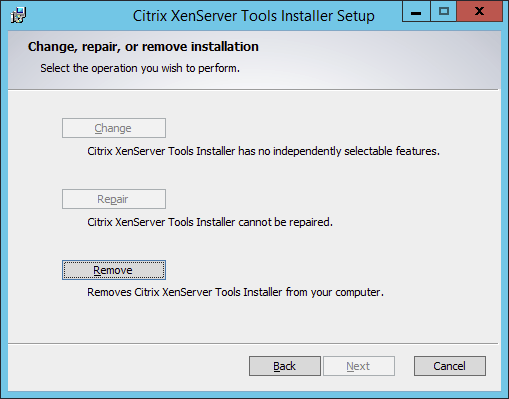Open the installer icon system menu
Viewport: 509px width, 399px height.
pos(18,15)
